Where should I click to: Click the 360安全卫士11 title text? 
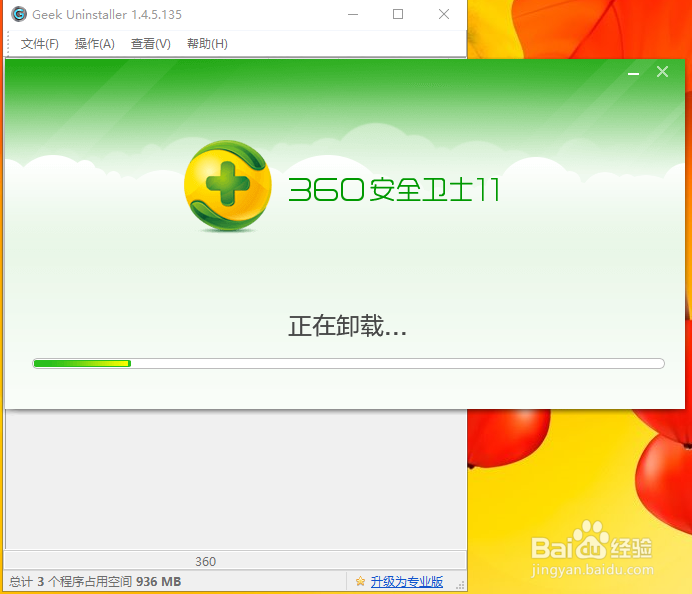394,190
